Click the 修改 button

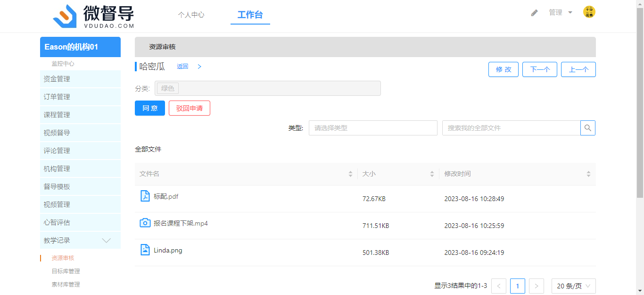click(x=504, y=69)
